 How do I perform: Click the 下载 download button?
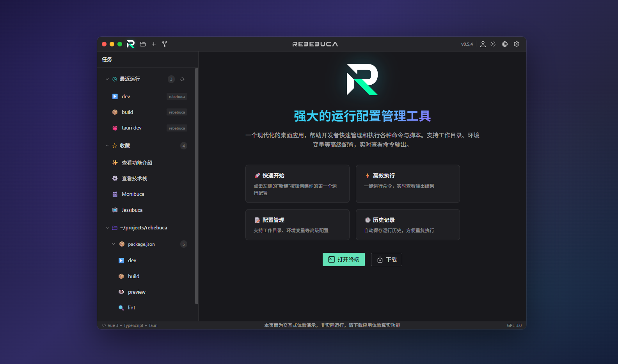tap(386, 259)
